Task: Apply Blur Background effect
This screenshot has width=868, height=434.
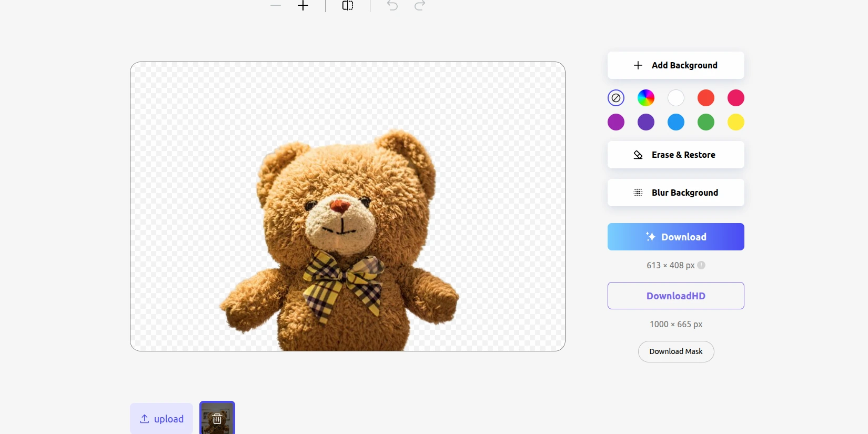Action: point(676,193)
